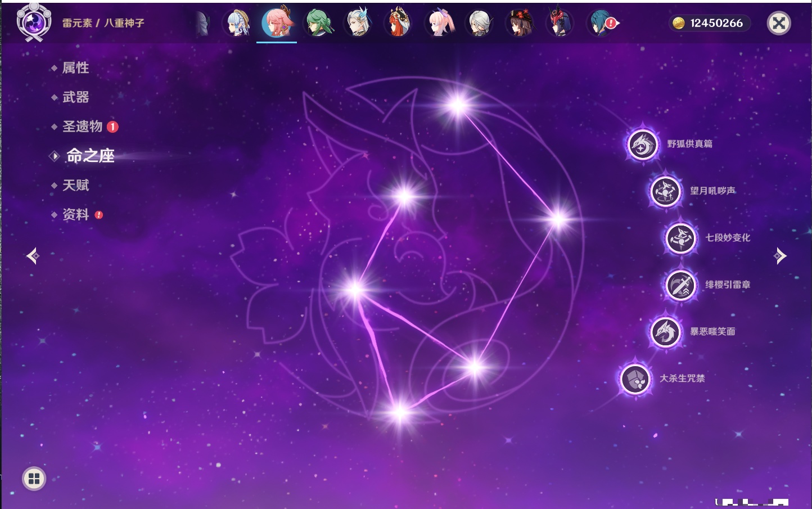Switch to the previous character with the left arrow
The width and height of the screenshot is (812, 509).
click(x=33, y=256)
